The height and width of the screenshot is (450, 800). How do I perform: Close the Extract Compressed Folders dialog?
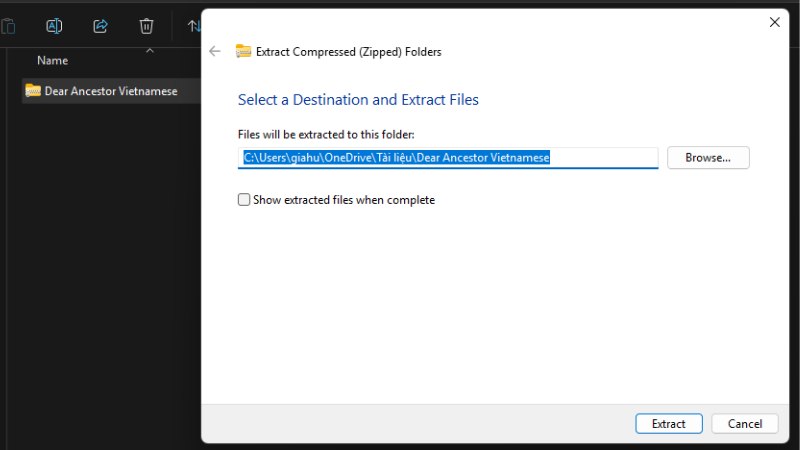click(x=773, y=21)
